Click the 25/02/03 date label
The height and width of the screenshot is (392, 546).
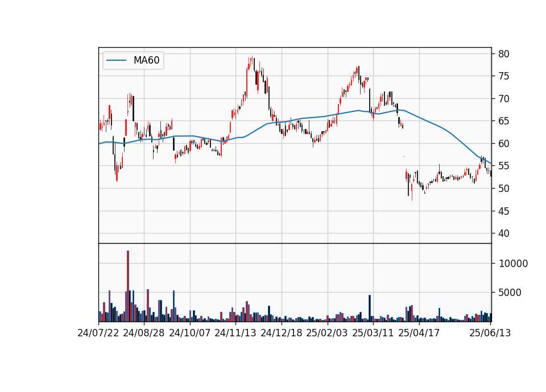[327, 333]
